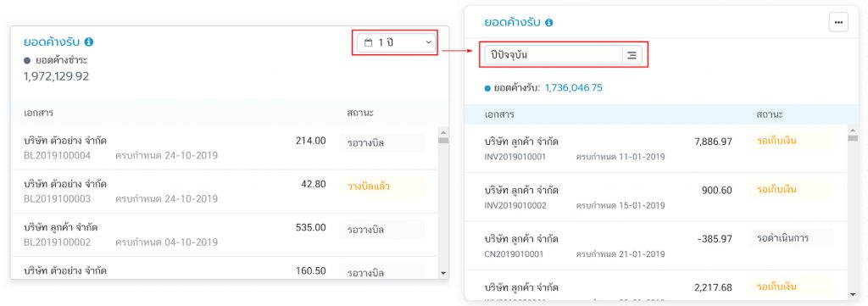The height and width of the screenshot is (306, 868).
Task: Click the left list scrollbar thumb
Action: click(x=442, y=141)
